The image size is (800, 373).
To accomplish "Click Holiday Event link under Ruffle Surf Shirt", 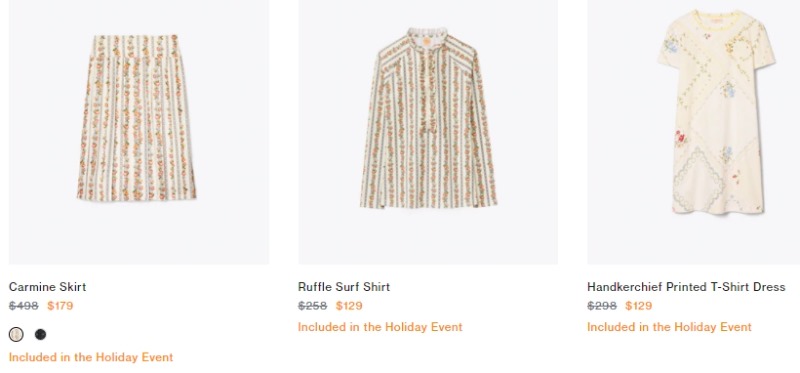I will (380, 327).
